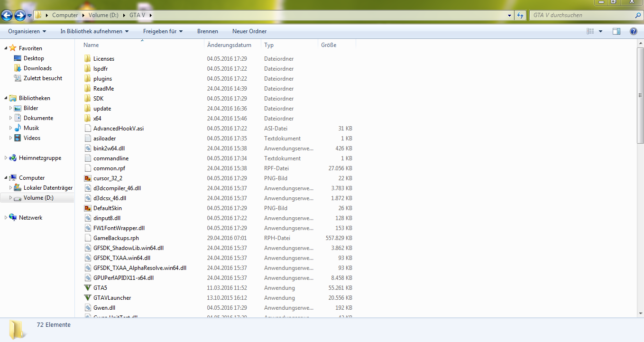Select the bink2w64.dll file icon
The height and width of the screenshot is (342, 644).
tap(87, 148)
